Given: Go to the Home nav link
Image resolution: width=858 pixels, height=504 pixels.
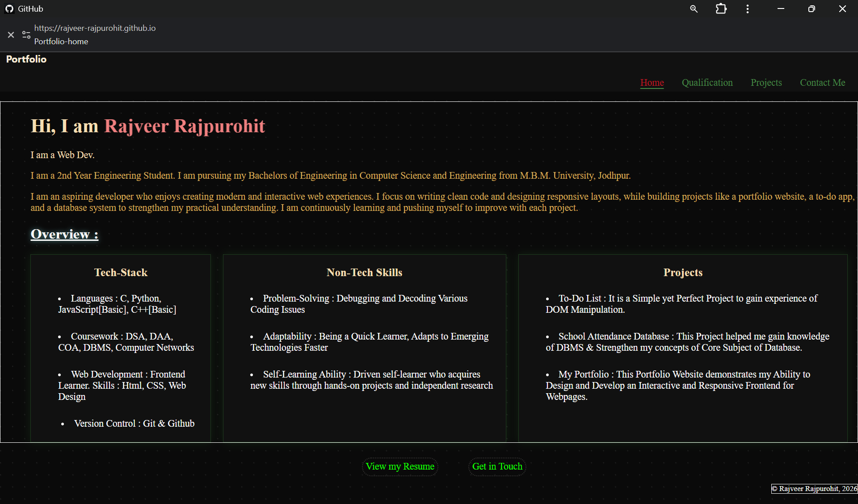Looking at the screenshot, I should click(x=652, y=83).
